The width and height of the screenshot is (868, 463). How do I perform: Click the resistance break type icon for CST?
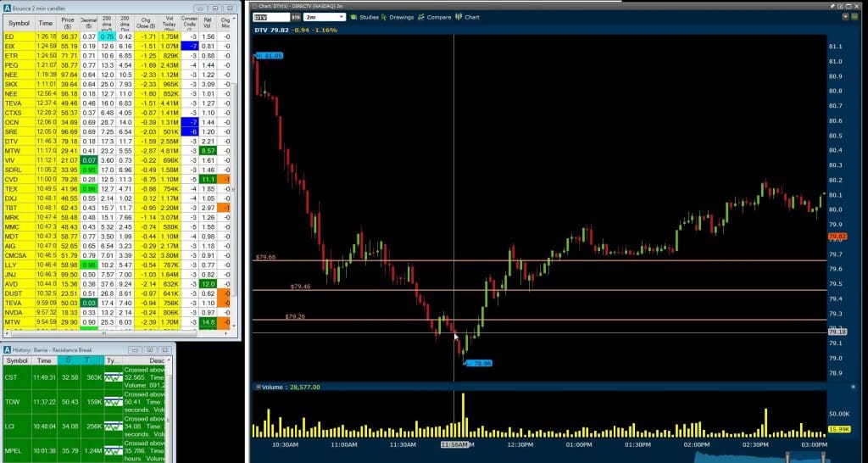pyautogui.click(x=114, y=377)
